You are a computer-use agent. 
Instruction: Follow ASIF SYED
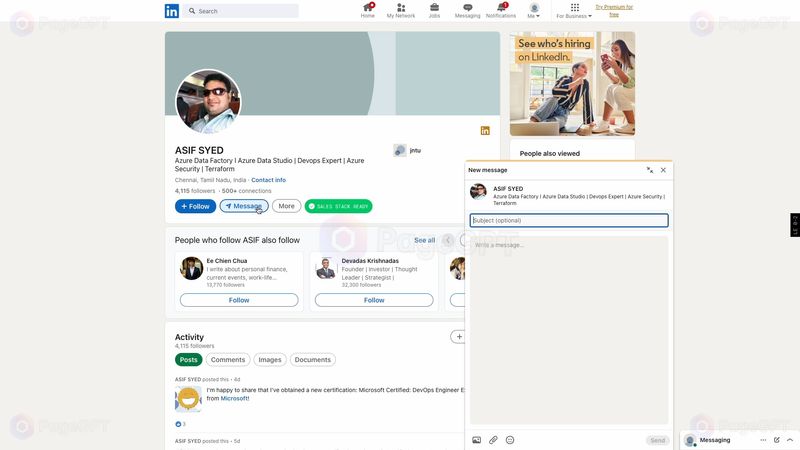[x=195, y=206]
